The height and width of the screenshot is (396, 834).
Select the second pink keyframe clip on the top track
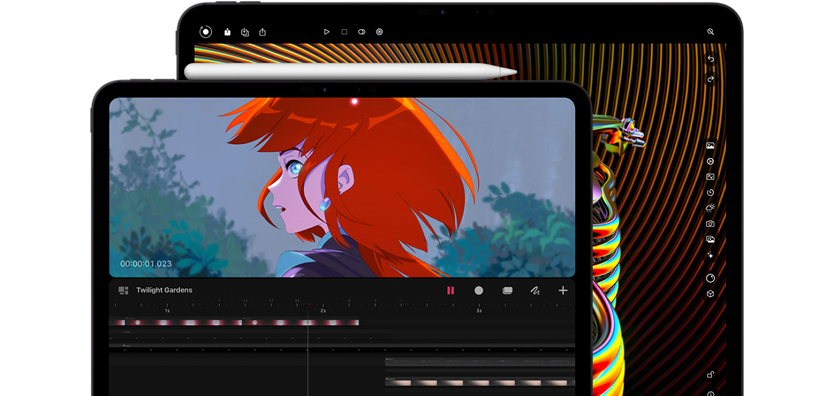tap(301, 322)
